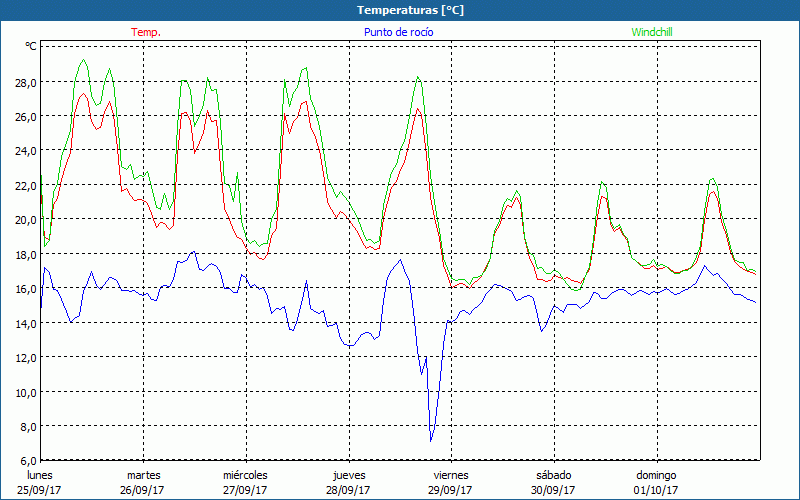Screen dimensions: 800x500
Task: Click the lowest dip of the blue dew point line
Action: tap(431, 440)
